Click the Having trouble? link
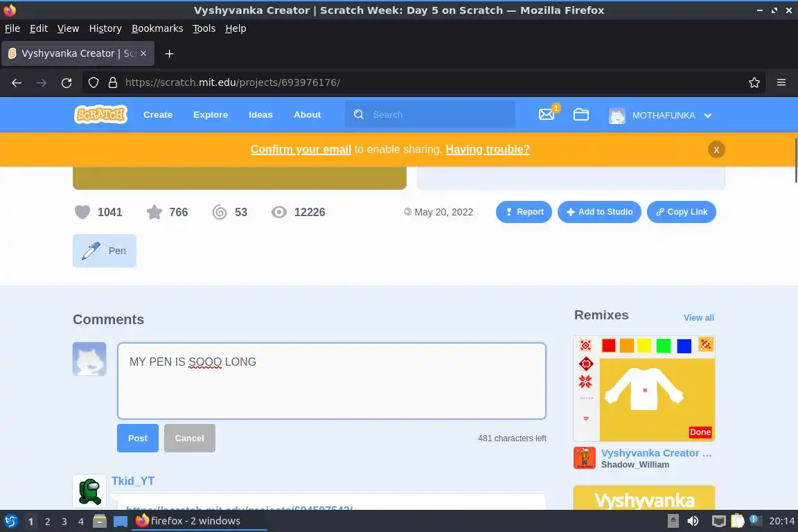 [488, 149]
